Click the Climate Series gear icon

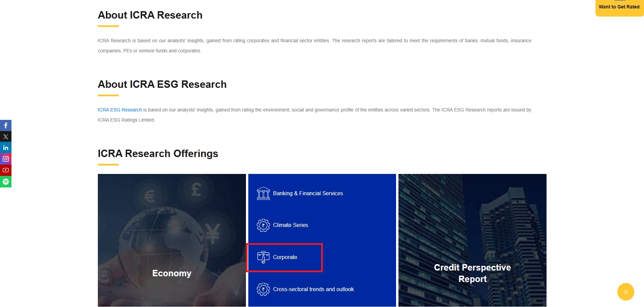(x=263, y=225)
